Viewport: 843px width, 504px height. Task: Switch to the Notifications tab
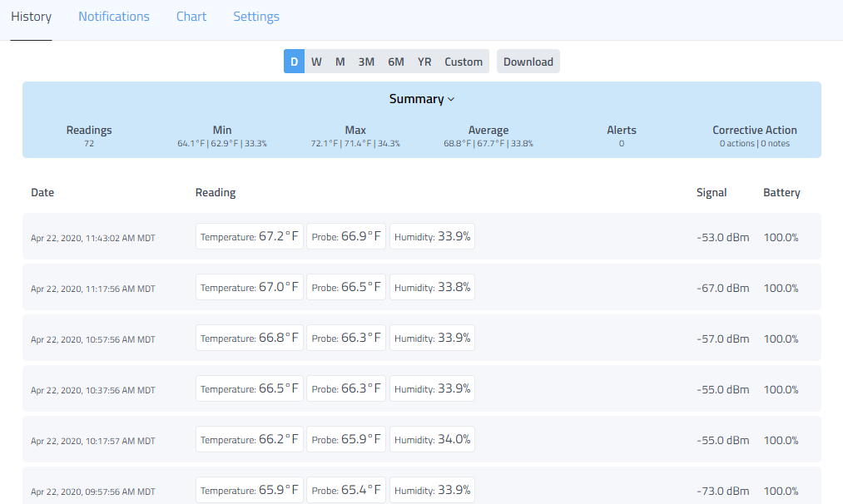coord(114,17)
